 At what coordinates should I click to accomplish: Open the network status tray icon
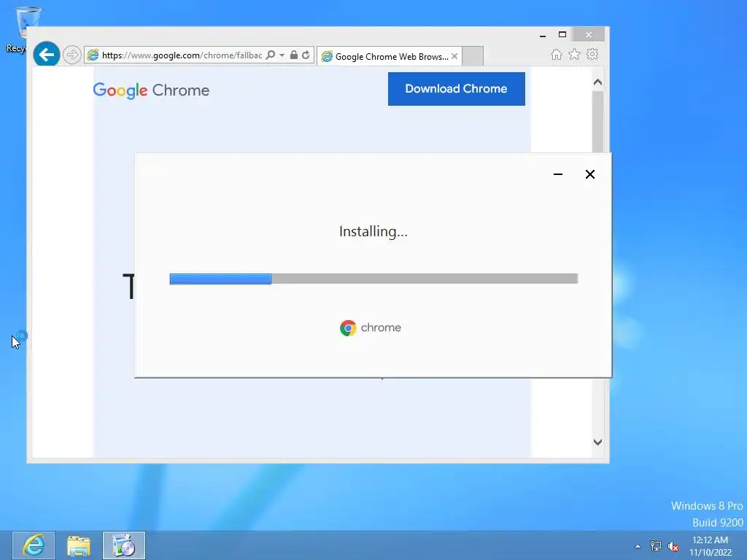(x=656, y=546)
